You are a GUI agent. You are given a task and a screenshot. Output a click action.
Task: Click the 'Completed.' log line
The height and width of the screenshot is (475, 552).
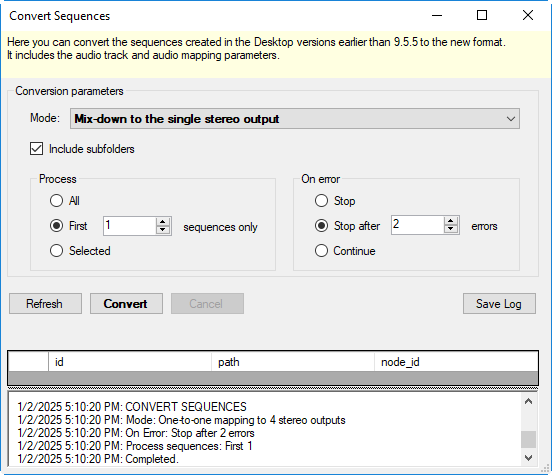[x=98, y=459]
